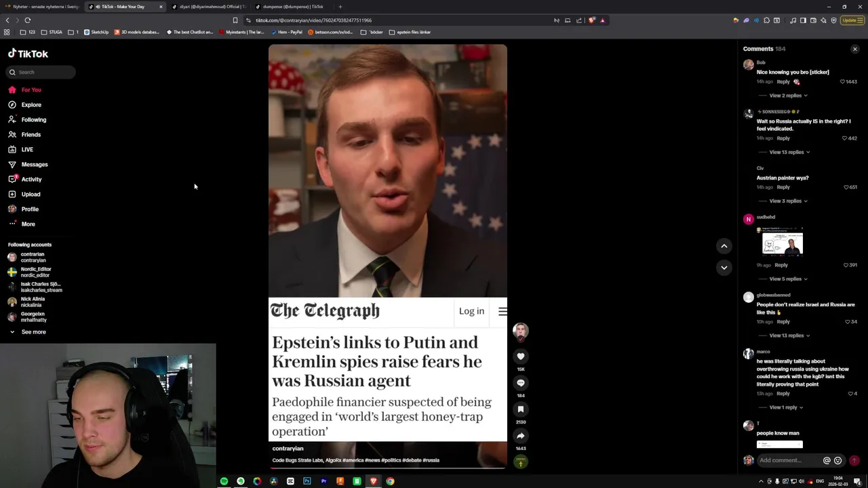Screen dimensions: 868x488
Task: Open Premiere Pro from the taskbar
Action: pos(323,481)
